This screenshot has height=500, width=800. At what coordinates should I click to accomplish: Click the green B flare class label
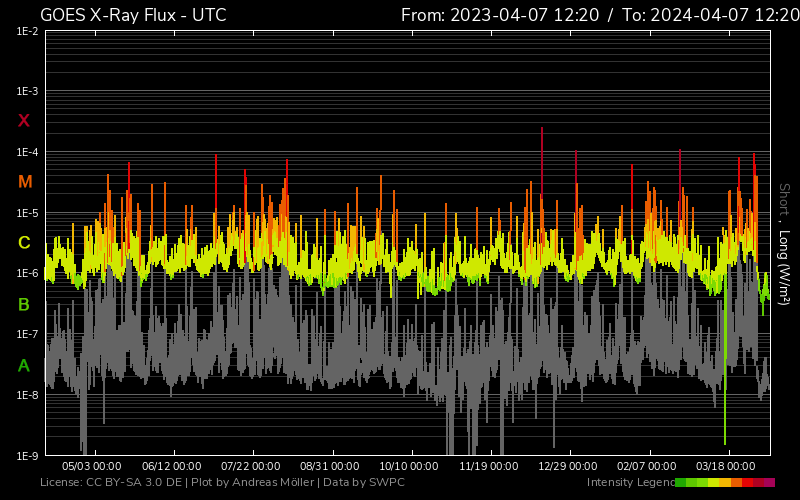point(24,304)
